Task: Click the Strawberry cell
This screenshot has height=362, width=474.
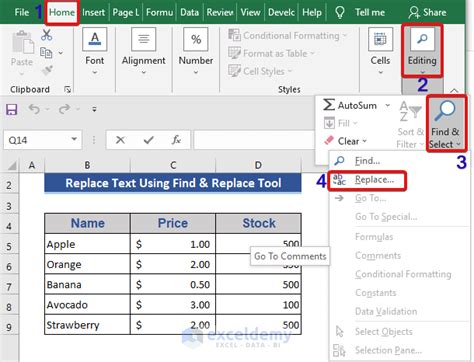Action: [x=87, y=325]
